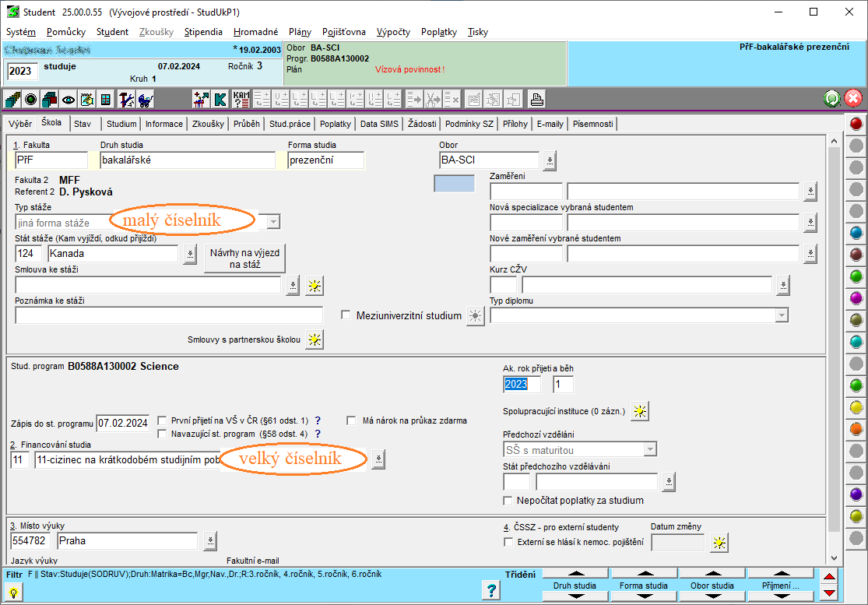
Task: Open the Místo výuky lookup beside Praha
Action: 210,541
